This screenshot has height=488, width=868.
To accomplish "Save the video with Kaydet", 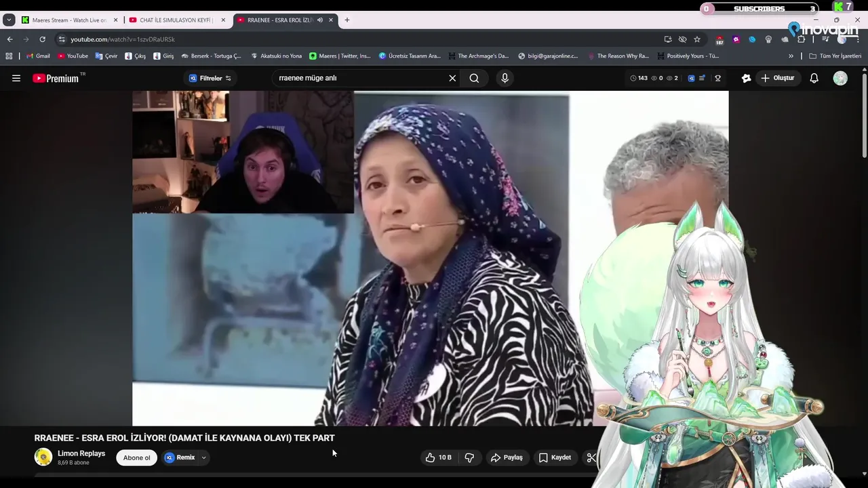I will pyautogui.click(x=555, y=457).
